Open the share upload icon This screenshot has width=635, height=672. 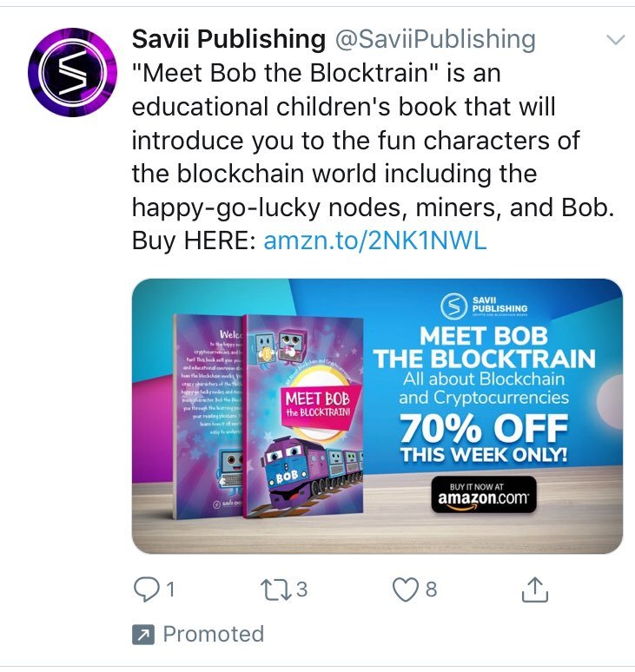click(535, 590)
